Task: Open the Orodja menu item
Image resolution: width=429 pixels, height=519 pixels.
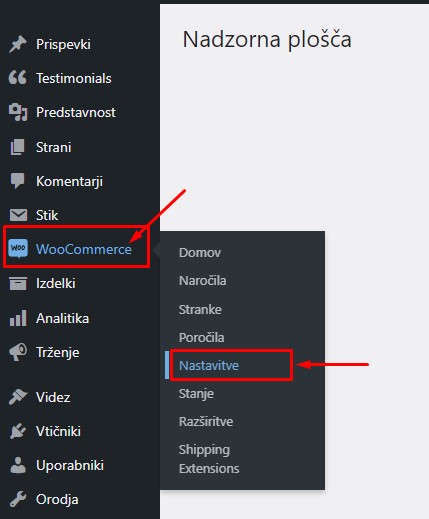Action: point(57,499)
